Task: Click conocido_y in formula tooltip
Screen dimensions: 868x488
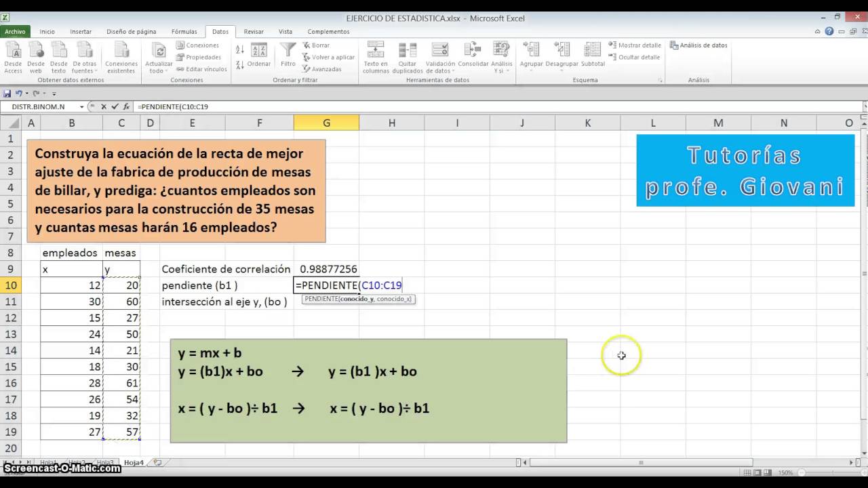Action: point(356,299)
